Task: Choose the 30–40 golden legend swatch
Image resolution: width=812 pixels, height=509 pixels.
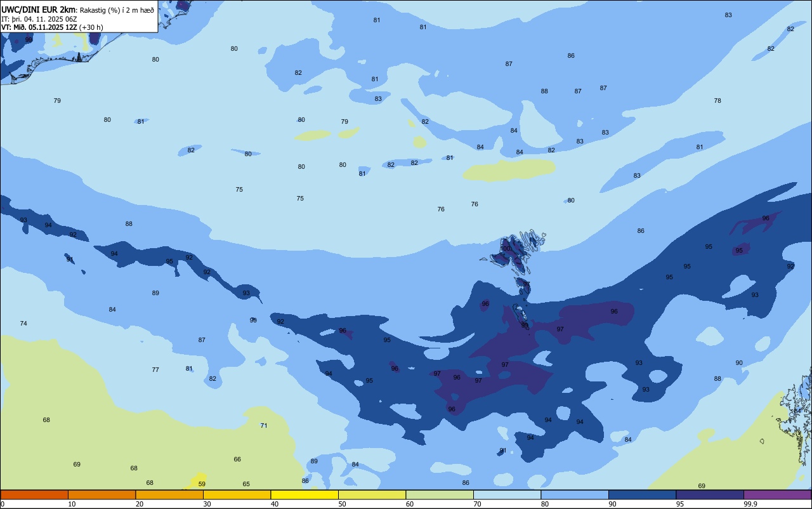Action: 237,494
